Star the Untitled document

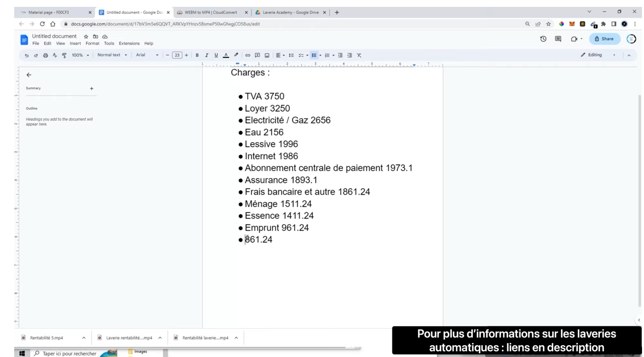tap(86, 37)
